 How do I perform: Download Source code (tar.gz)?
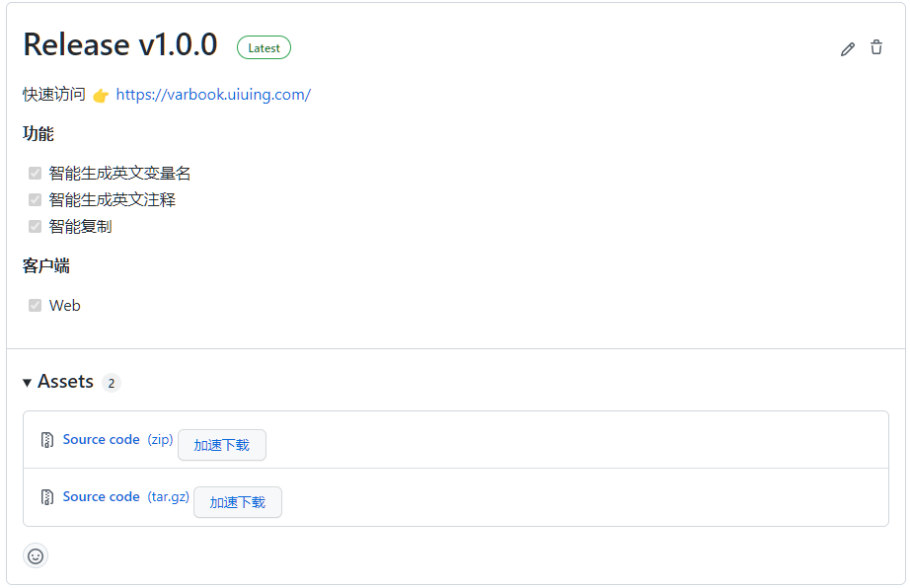tap(126, 496)
